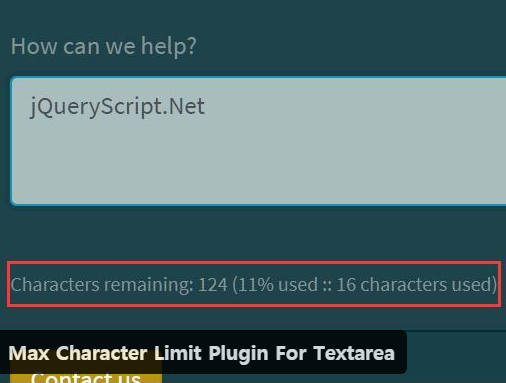
Task: Click the word 'Max' in the caption
Action: point(29,353)
